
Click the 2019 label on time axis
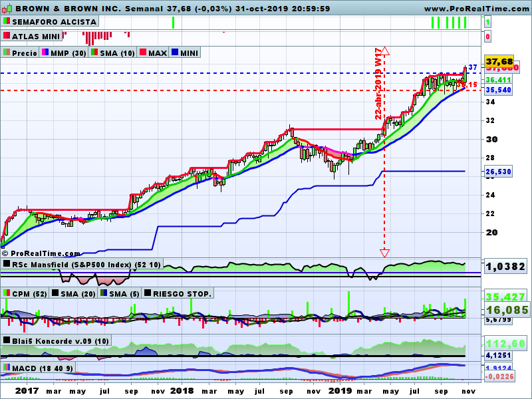click(340, 391)
